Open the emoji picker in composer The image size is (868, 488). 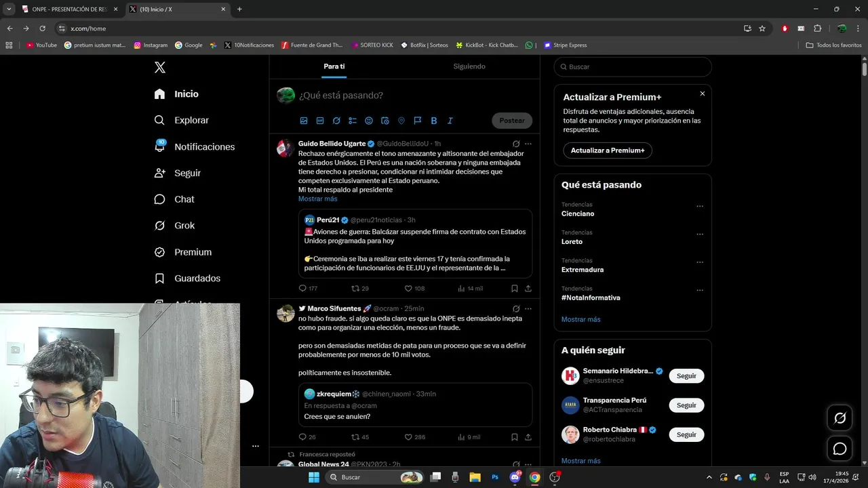click(x=369, y=121)
